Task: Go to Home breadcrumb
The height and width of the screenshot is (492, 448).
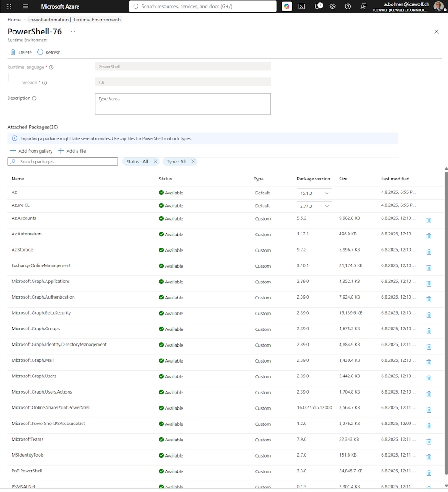Action: [14, 20]
